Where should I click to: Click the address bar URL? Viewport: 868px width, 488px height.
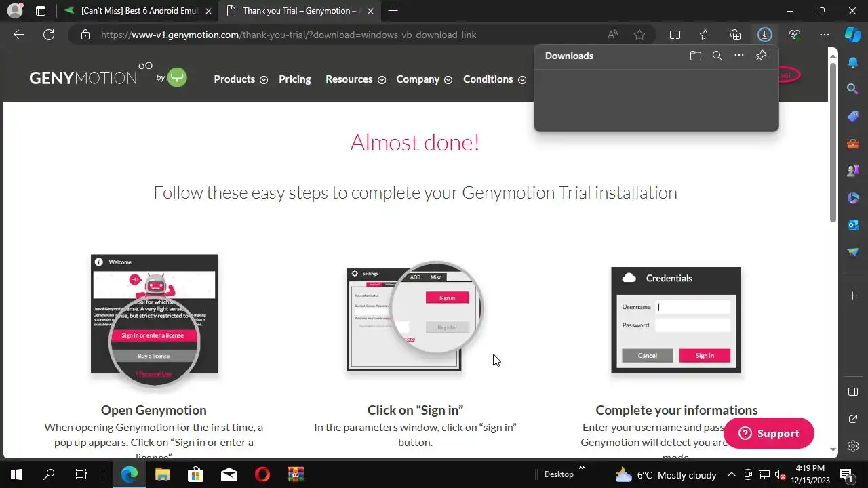click(x=289, y=35)
